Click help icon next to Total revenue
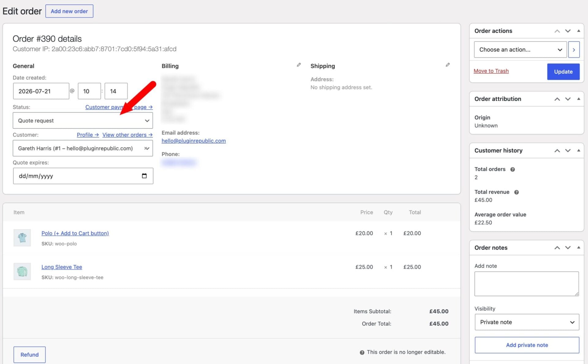Screen dimensions: 588x364 [516, 192]
